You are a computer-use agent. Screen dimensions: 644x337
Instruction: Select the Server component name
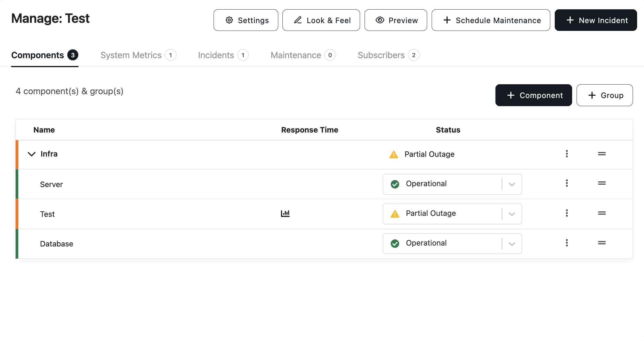click(x=52, y=184)
